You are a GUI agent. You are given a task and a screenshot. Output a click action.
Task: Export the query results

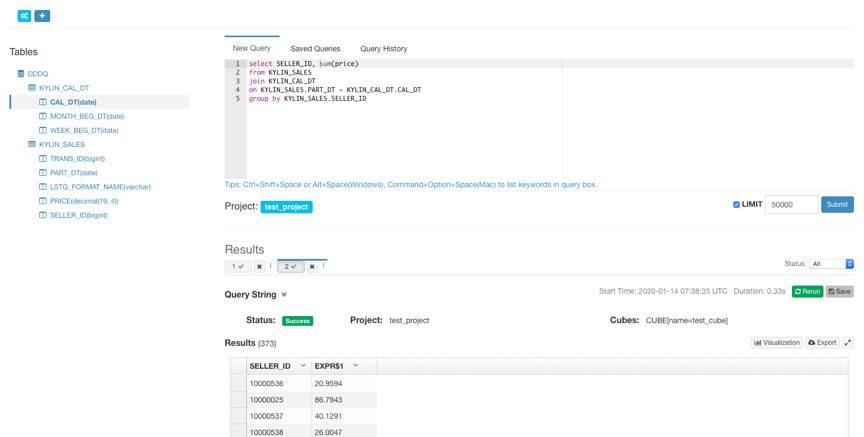822,343
